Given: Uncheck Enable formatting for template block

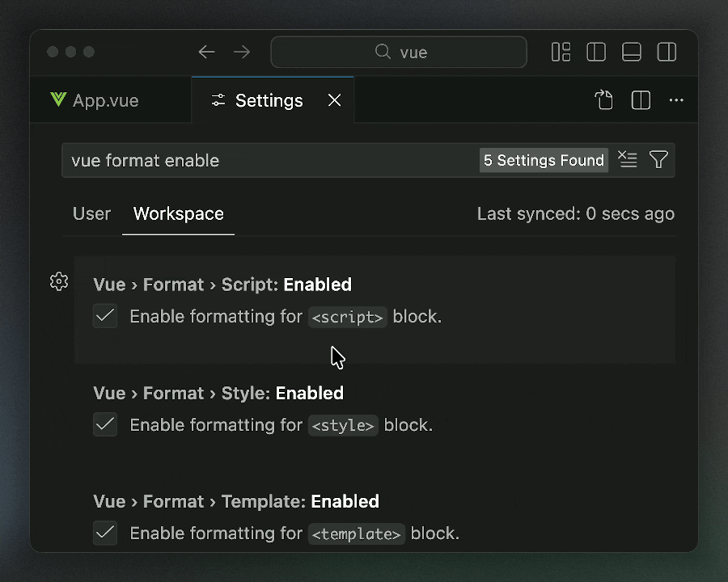Looking at the screenshot, I should 105,533.
